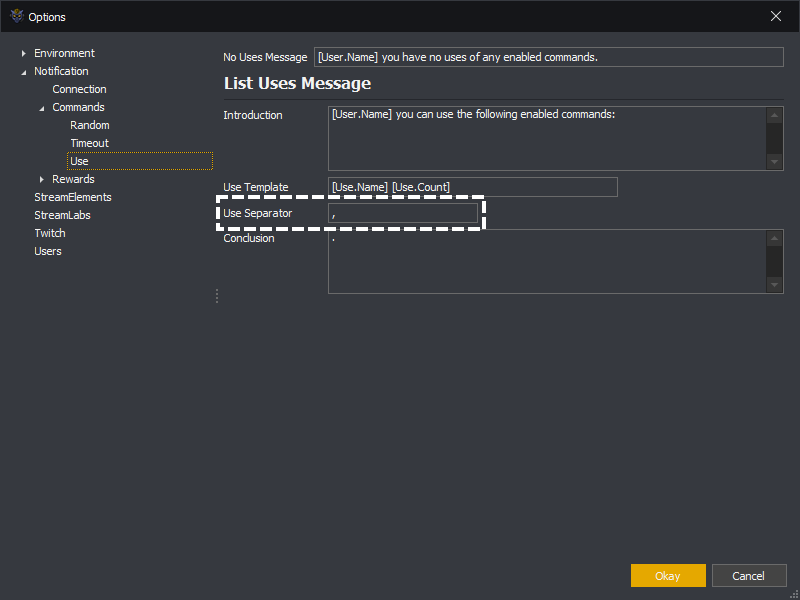Close the Options window
The image size is (800, 600).
click(776, 16)
